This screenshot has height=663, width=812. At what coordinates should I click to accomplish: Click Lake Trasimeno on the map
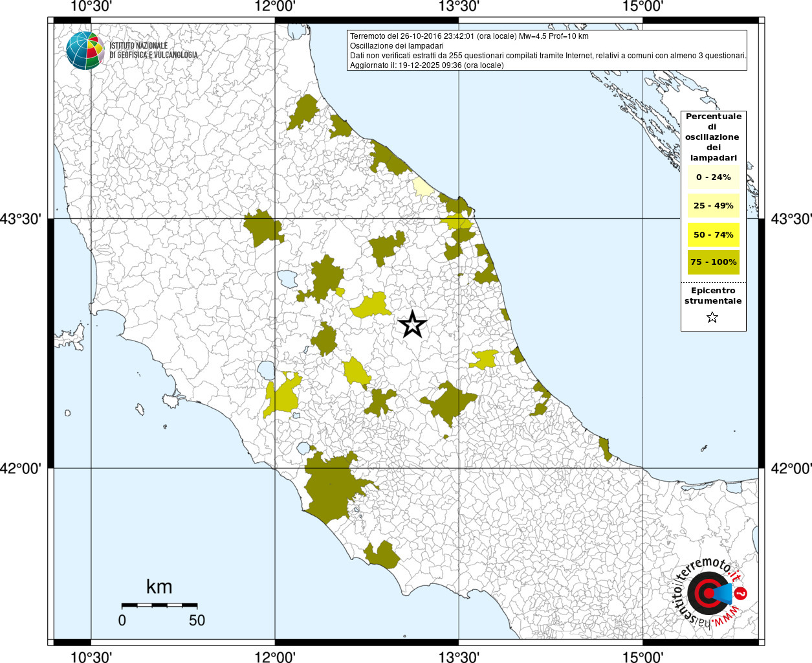(287, 279)
